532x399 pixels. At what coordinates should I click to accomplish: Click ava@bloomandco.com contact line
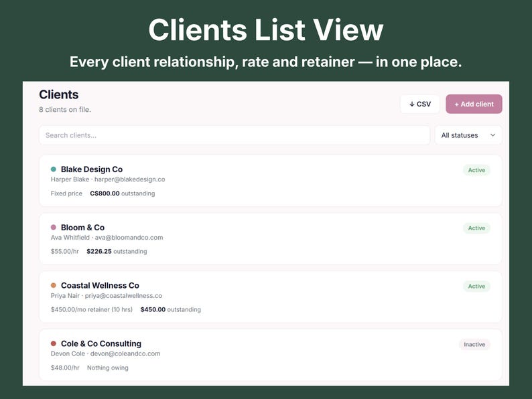click(x=107, y=238)
